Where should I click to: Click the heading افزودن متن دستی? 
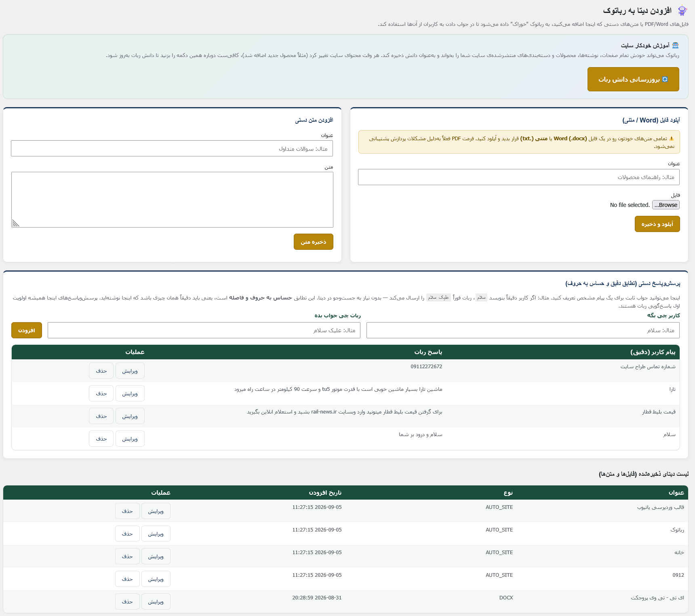[x=314, y=120]
